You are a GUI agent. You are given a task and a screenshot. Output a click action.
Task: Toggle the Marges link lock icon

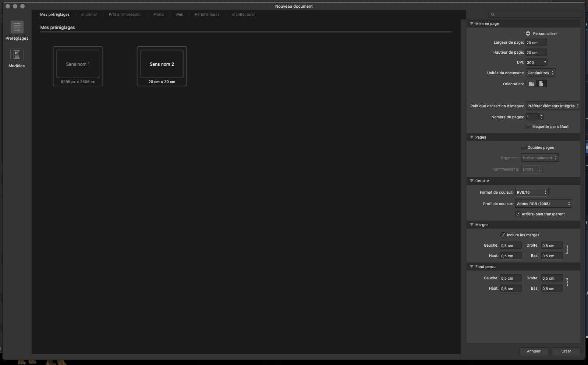click(567, 250)
